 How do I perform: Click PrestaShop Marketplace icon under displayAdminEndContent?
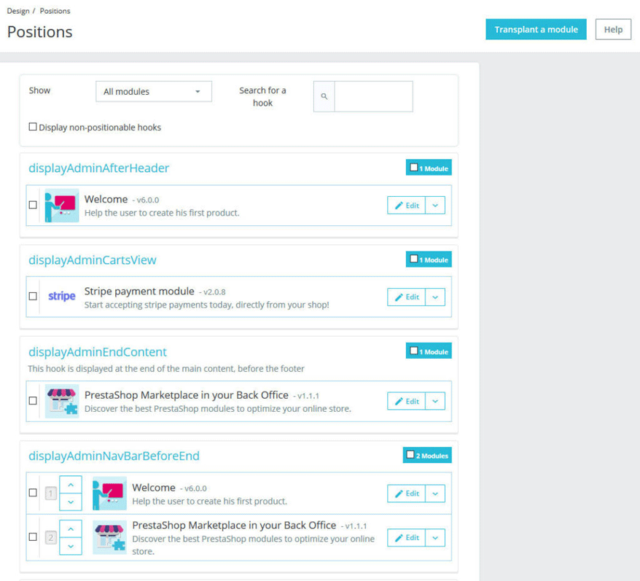coord(61,400)
